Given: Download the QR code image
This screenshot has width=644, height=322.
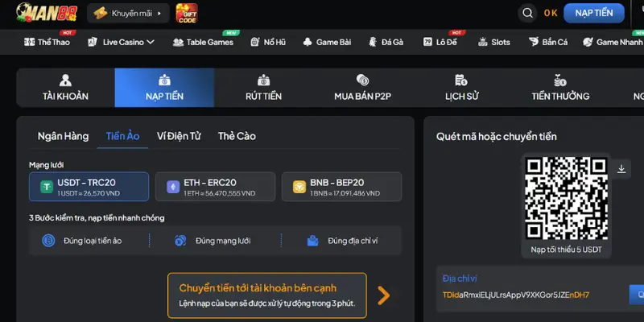Looking at the screenshot, I should click(x=621, y=169).
